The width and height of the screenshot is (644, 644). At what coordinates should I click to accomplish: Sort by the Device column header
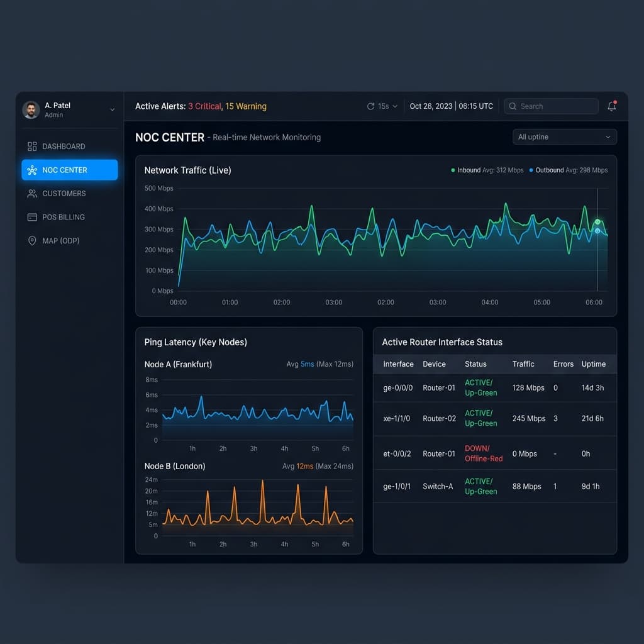pyautogui.click(x=434, y=364)
